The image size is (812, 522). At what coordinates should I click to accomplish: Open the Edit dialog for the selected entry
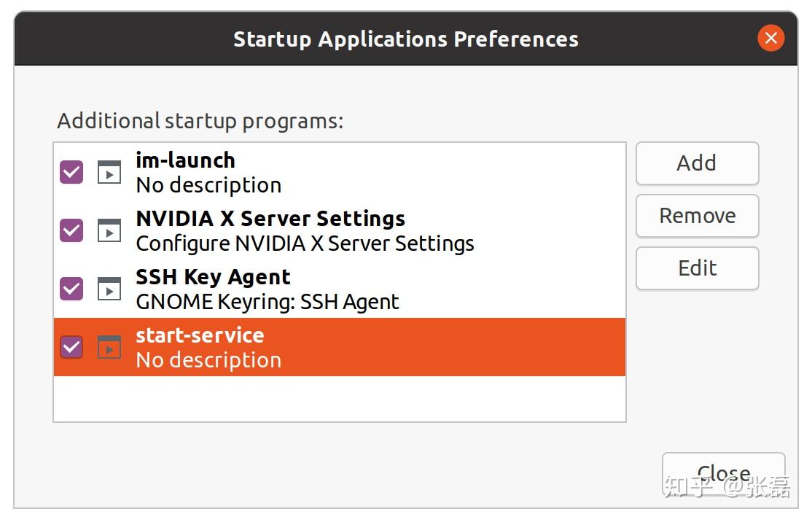(x=697, y=268)
